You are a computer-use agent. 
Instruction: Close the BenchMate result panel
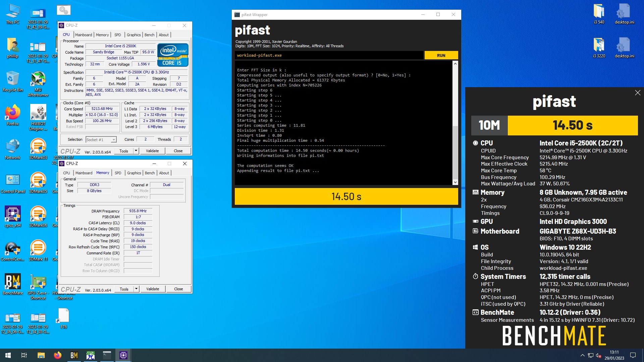point(638,93)
